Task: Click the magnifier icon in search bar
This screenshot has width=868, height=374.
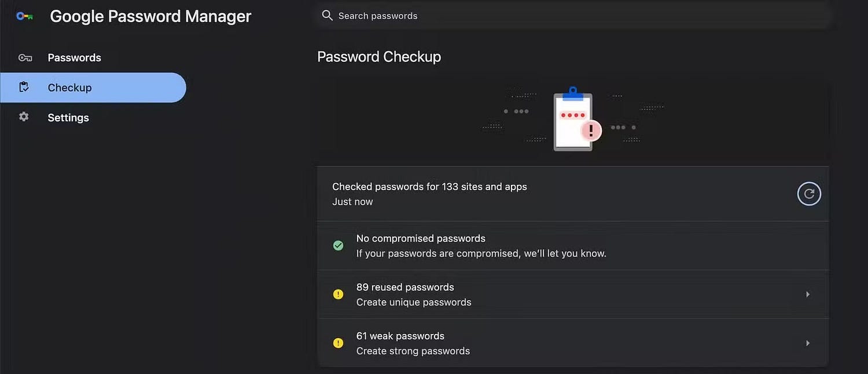Action: pos(328,16)
